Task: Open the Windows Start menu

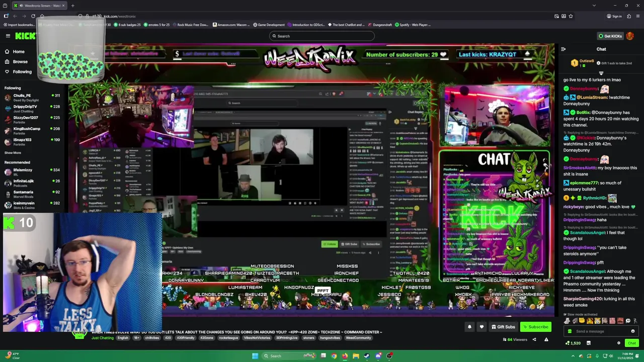Action: (x=255, y=356)
